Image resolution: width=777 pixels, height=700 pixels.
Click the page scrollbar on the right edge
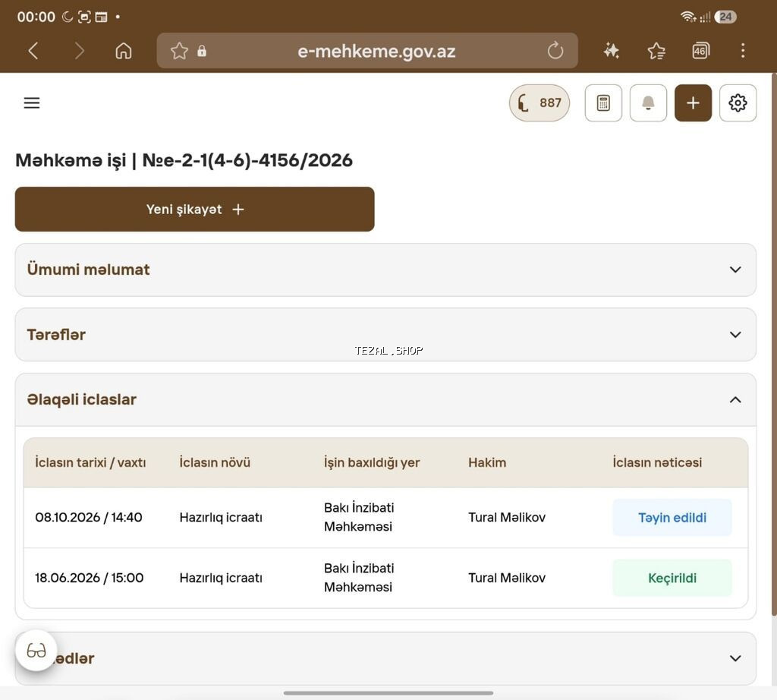pos(774,345)
